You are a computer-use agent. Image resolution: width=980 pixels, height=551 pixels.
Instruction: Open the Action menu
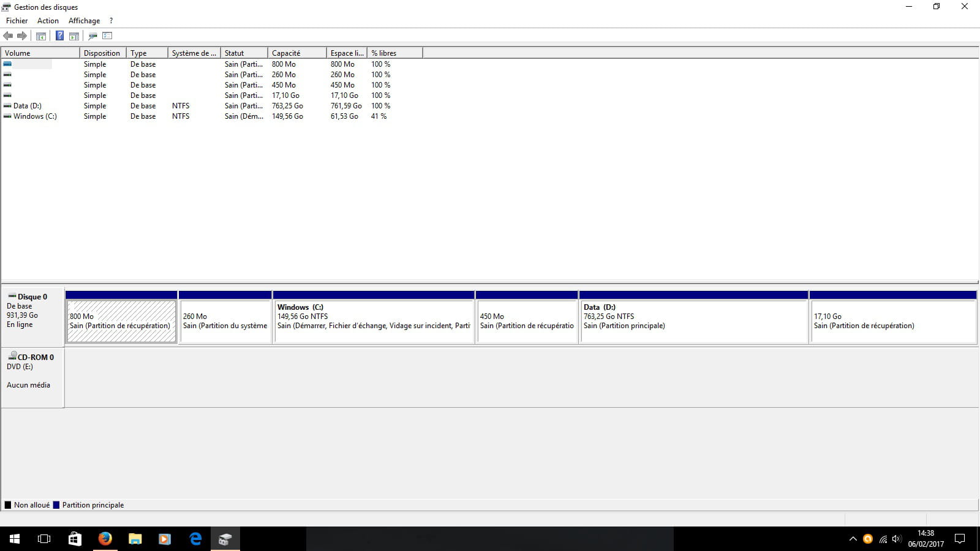[48, 21]
